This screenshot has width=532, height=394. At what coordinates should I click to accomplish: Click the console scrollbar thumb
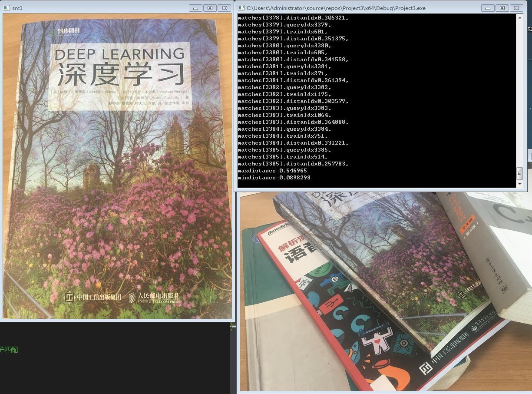[x=519, y=173]
